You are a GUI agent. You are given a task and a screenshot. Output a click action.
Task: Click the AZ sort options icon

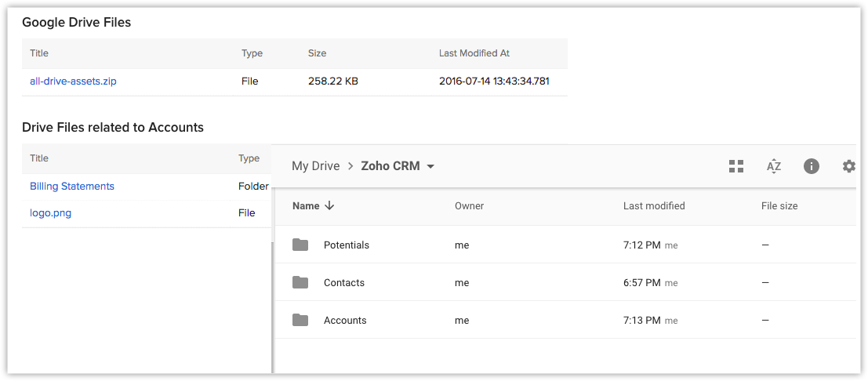point(774,166)
